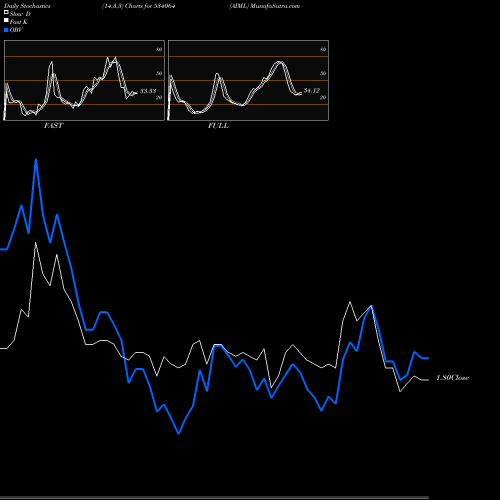Screen dimensions: 500x500
Task: Click the 33.33 value in FAST chart
Action: click(x=148, y=91)
